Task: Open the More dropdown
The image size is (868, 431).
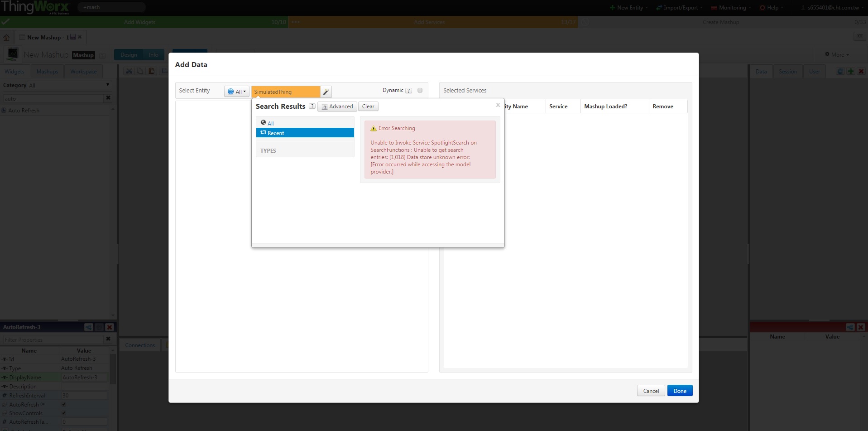Action: [x=837, y=54]
